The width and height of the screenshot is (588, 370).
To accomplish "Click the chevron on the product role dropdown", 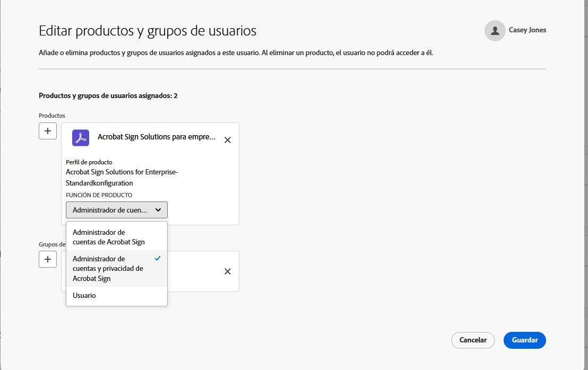I will 158,210.
